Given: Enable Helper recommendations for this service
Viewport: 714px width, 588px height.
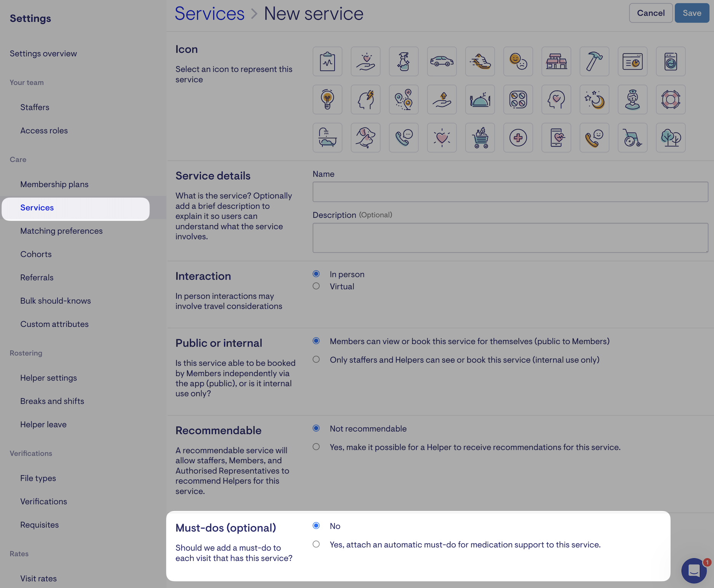Looking at the screenshot, I should pos(316,447).
